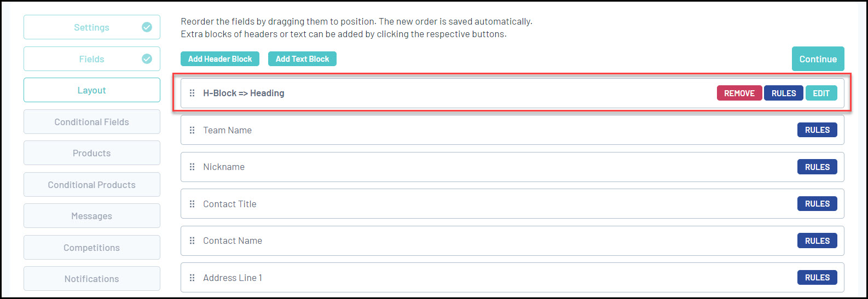868x299 pixels.
Task: Open Rules for the Team Name field
Action: click(x=817, y=130)
